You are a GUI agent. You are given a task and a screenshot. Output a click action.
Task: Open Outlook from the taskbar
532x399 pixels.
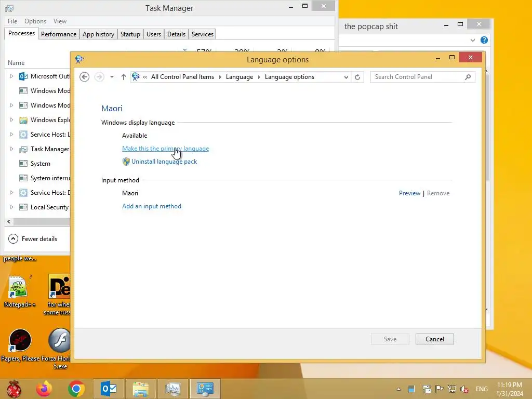tap(109, 389)
